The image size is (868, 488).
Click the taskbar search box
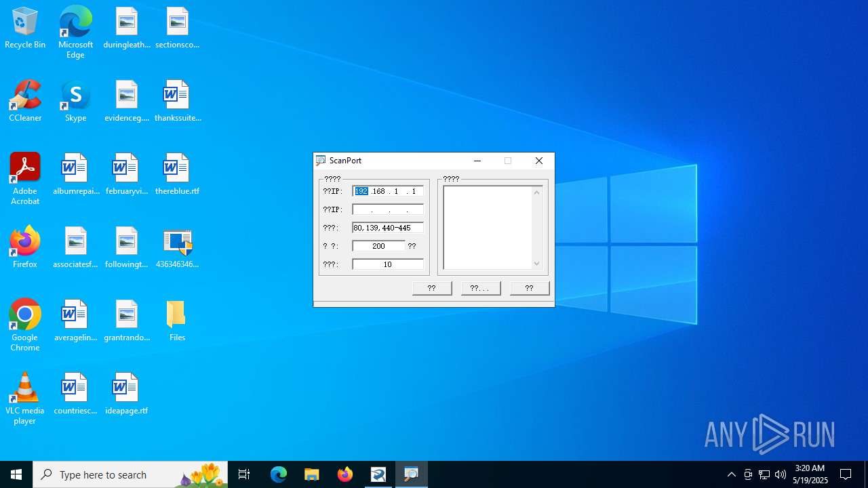[130, 474]
